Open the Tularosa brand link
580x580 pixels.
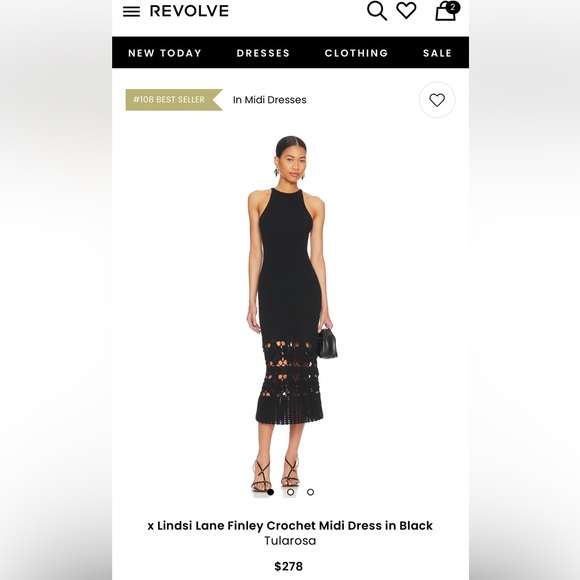290,541
